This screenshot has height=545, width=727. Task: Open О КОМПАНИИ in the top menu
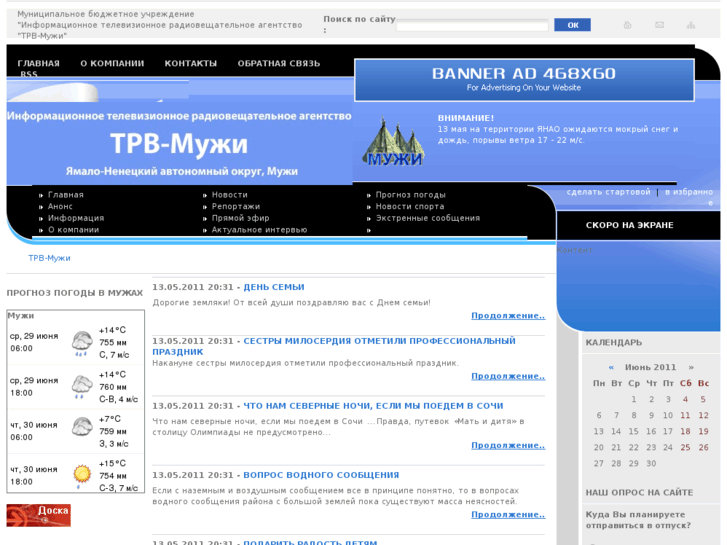[112, 64]
